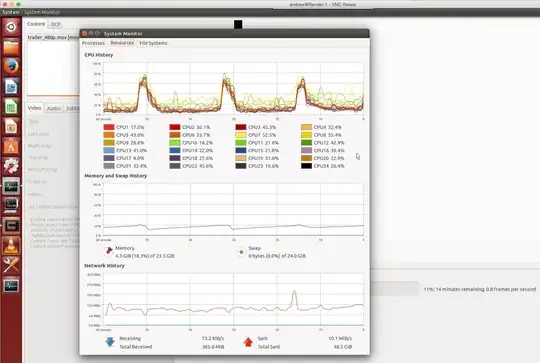Screen dimensions: 540x363
Task: Change the CPU3 color swatch
Action: click(x=241, y=127)
